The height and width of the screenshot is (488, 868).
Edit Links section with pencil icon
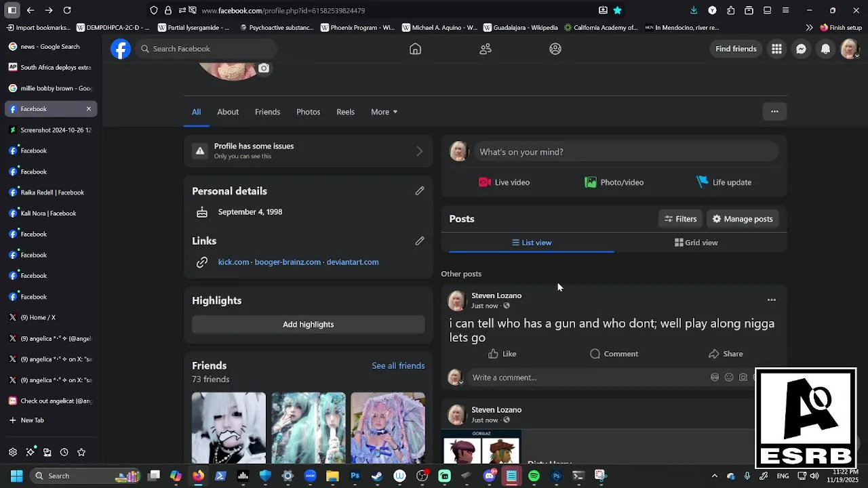coord(420,241)
